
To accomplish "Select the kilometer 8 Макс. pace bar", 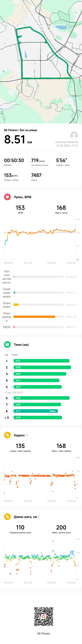I will pos(36,411).
